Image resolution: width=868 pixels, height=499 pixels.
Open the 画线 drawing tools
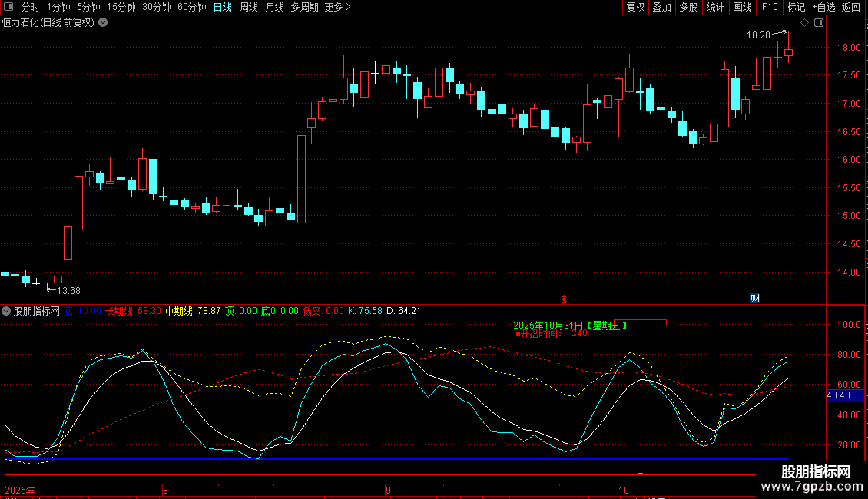point(742,7)
